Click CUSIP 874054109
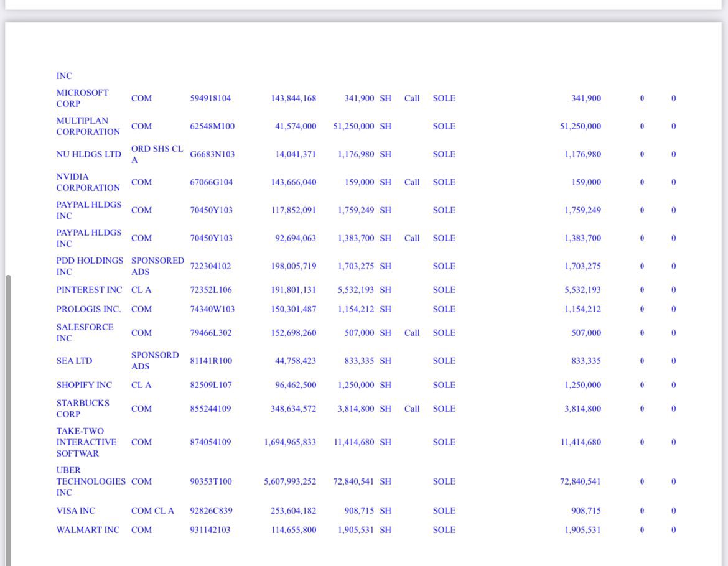Screen dimensions: 728x566 click(210, 442)
